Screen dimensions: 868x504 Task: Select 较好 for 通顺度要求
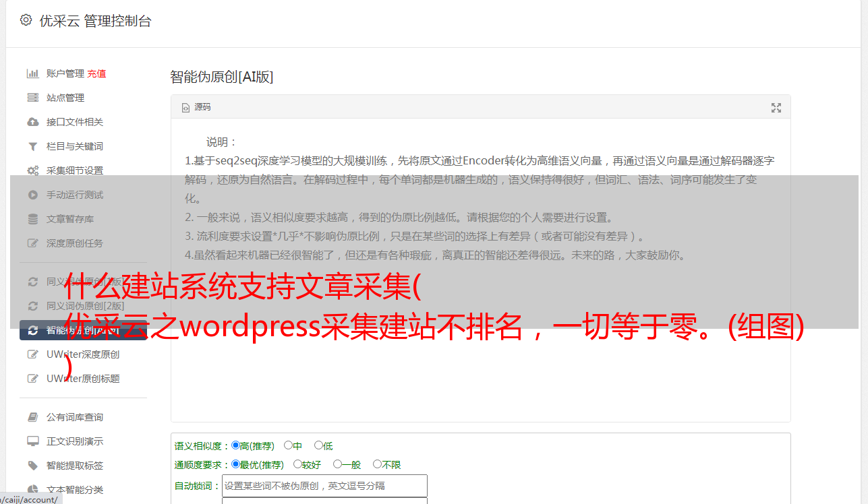297,464
